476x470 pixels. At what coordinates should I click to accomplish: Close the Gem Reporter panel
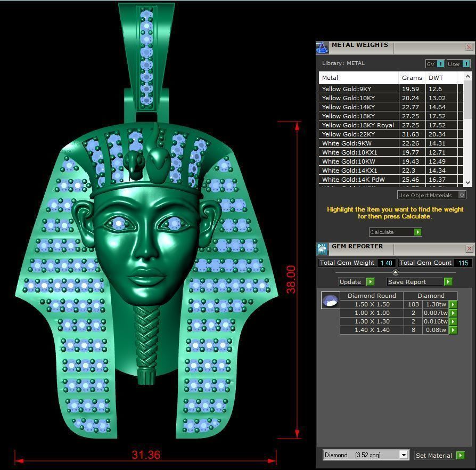(x=469, y=248)
